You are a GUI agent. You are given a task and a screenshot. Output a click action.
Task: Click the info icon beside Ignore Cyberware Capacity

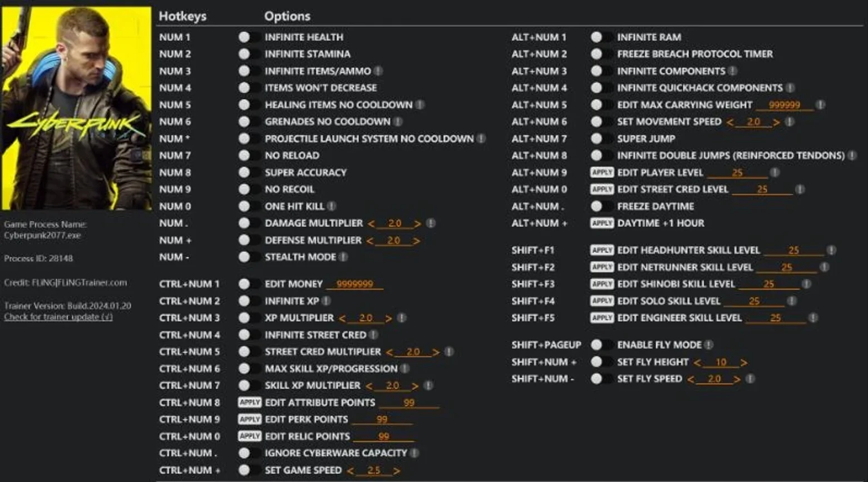coord(415,453)
